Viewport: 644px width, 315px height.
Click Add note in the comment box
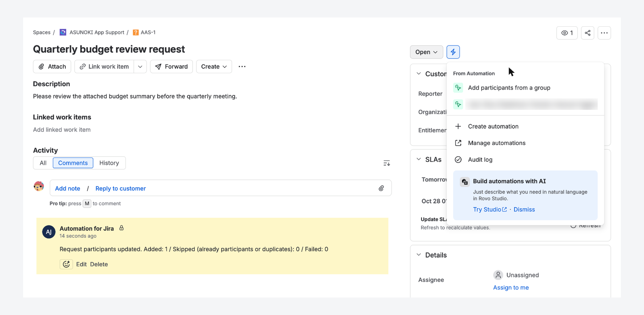tap(68, 188)
